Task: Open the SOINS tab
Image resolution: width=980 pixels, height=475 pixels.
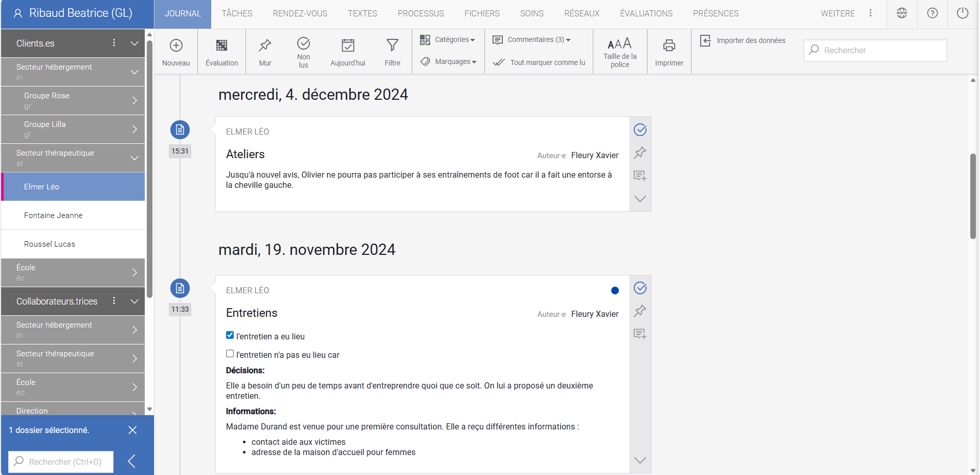Action: (x=532, y=13)
